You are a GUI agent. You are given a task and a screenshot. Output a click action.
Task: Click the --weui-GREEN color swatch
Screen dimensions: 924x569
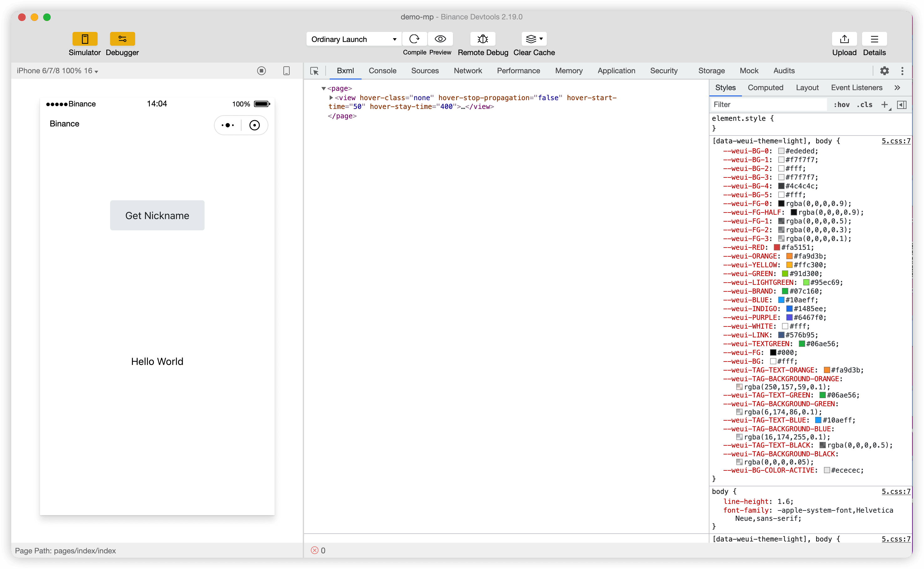click(x=785, y=274)
